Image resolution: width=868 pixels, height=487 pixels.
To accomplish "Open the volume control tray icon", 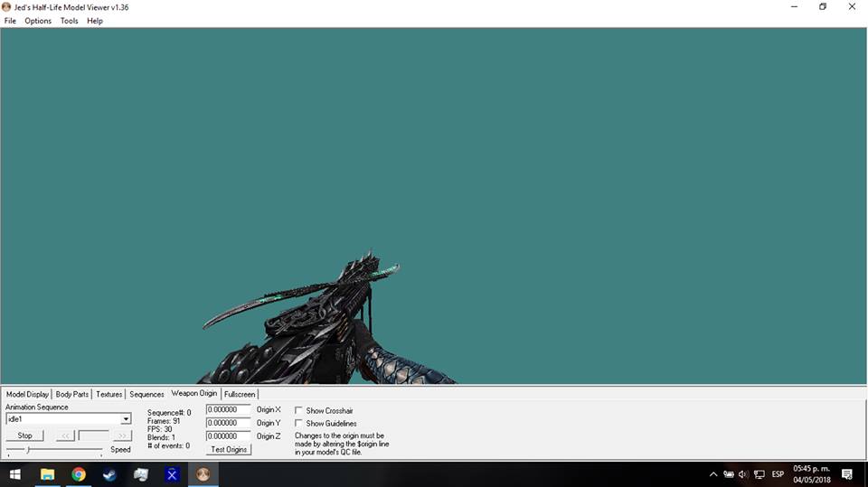I will click(x=743, y=474).
